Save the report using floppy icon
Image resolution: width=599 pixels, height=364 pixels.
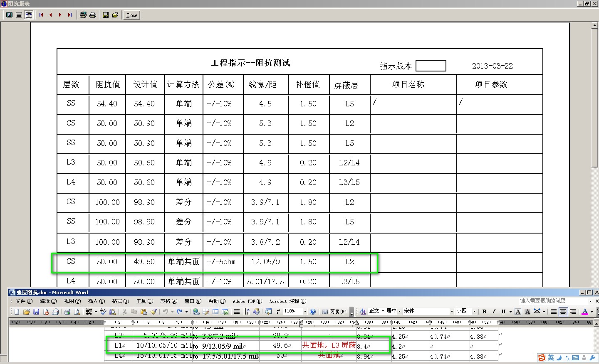click(106, 15)
